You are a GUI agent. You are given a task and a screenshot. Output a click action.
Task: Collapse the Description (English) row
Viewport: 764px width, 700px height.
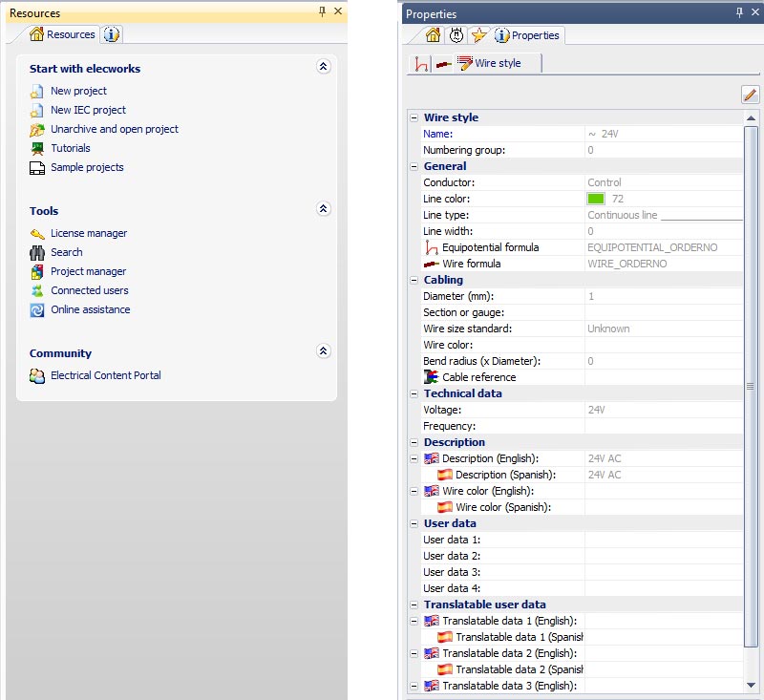pos(414,459)
